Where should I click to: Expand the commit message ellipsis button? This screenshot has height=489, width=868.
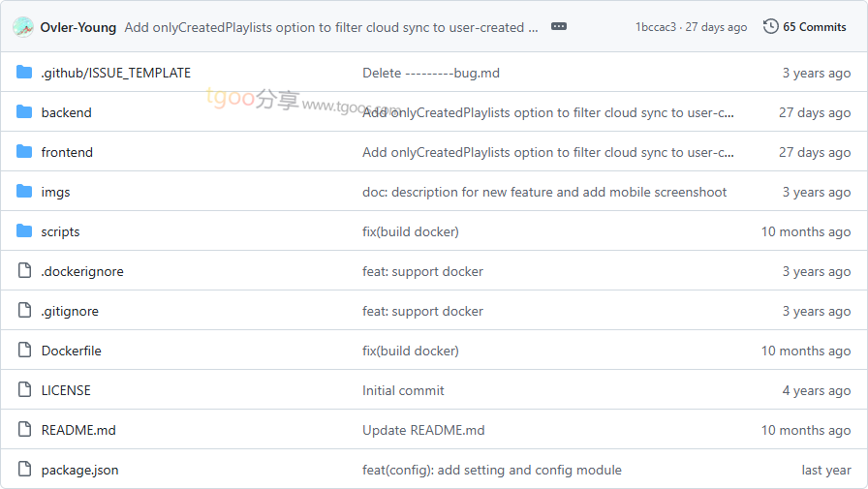pyautogui.click(x=559, y=27)
